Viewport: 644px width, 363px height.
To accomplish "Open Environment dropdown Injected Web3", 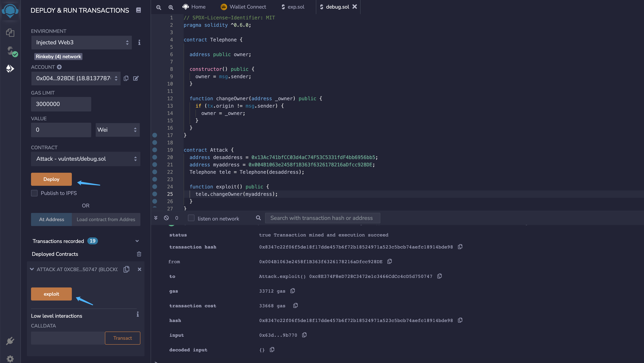I will coord(81,42).
